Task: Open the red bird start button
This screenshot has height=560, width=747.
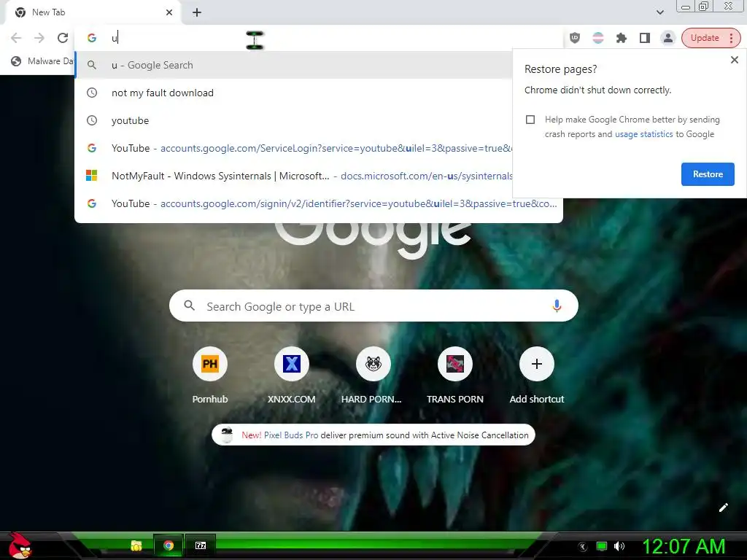Action: pyautogui.click(x=20, y=546)
